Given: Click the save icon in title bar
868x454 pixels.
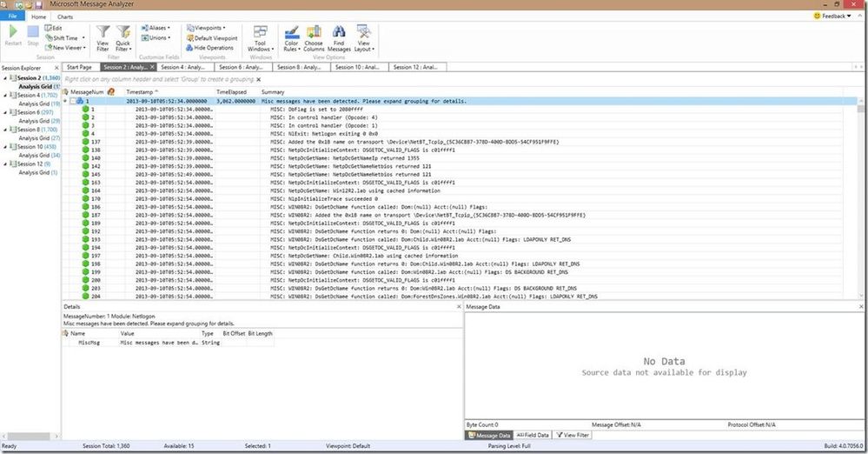Looking at the screenshot, I should (x=39, y=5).
